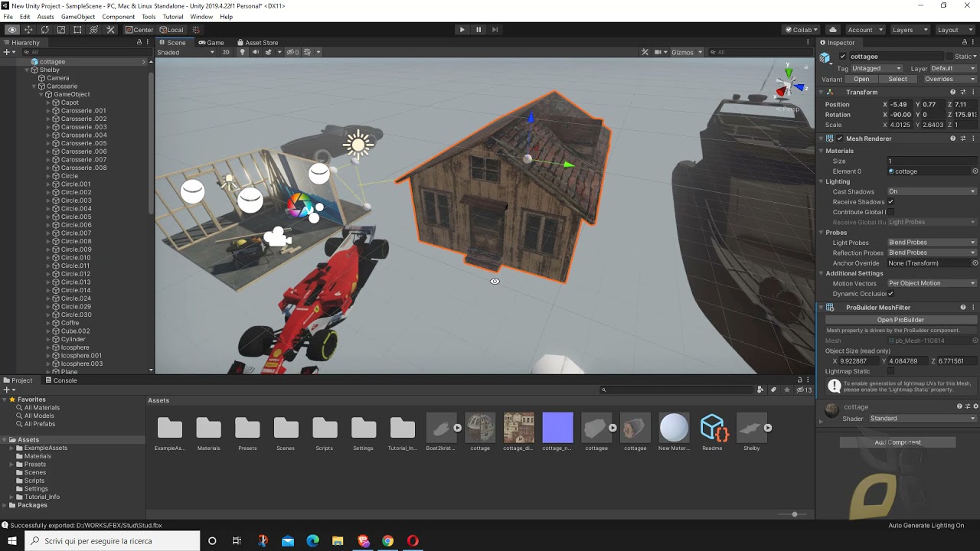Collapse the Transform component foldout
The width and height of the screenshot is (980, 551).
coord(822,92)
